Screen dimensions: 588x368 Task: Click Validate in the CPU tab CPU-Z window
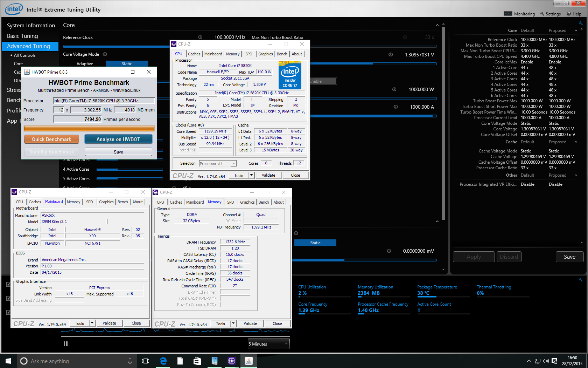(268, 175)
